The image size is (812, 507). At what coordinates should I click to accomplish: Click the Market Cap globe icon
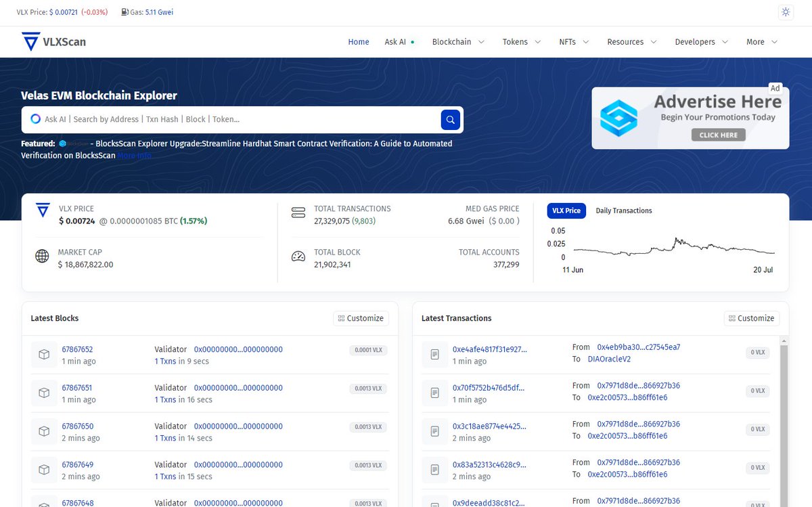click(x=42, y=256)
